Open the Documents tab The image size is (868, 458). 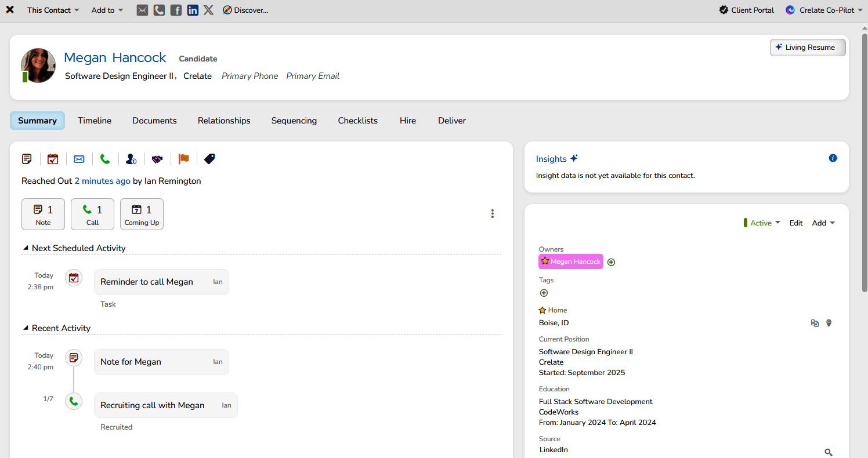154,121
